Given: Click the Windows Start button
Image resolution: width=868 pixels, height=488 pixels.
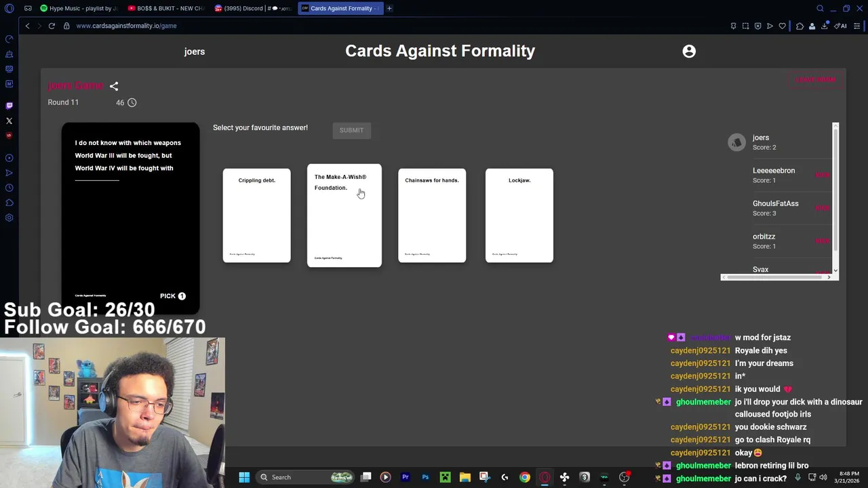Looking at the screenshot, I should [244, 477].
